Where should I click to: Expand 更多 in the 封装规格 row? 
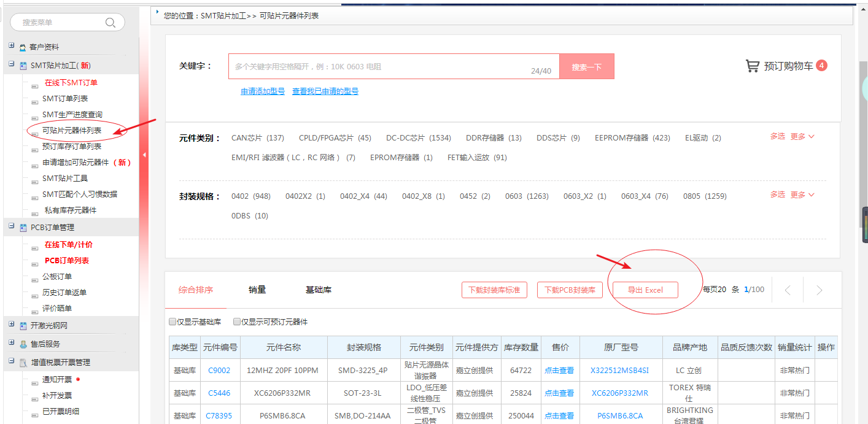coord(802,195)
